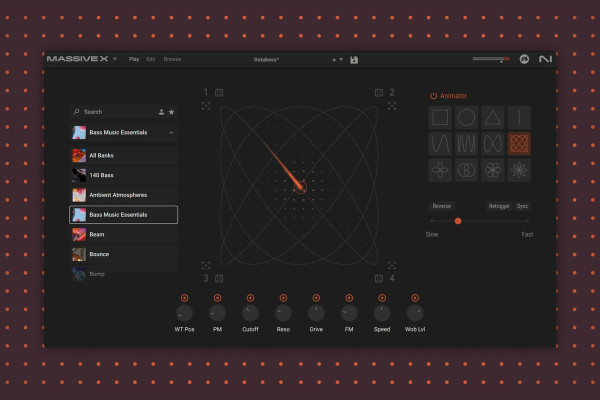Filter by user presets icon in search bar
The width and height of the screenshot is (600, 400).
(x=161, y=112)
